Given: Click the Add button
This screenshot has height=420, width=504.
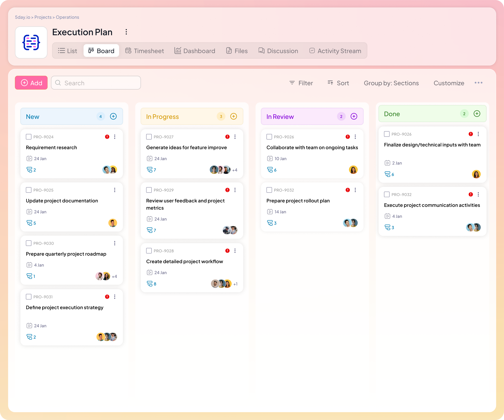Looking at the screenshot, I should click(31, 83).
